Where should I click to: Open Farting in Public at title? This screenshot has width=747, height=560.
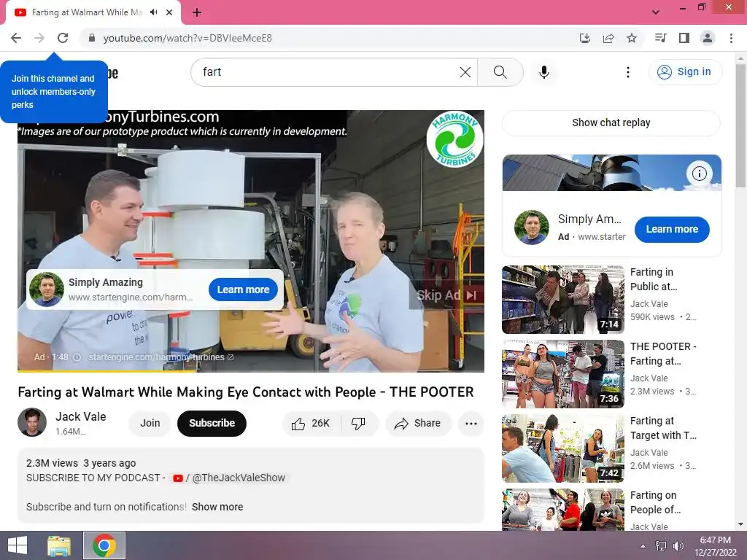653,279
